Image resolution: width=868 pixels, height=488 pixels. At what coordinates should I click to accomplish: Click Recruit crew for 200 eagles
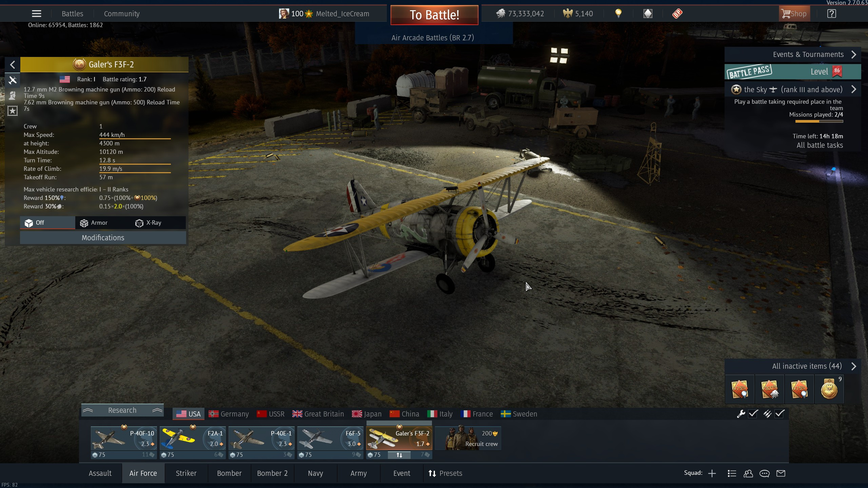click(x=468, y=439)
